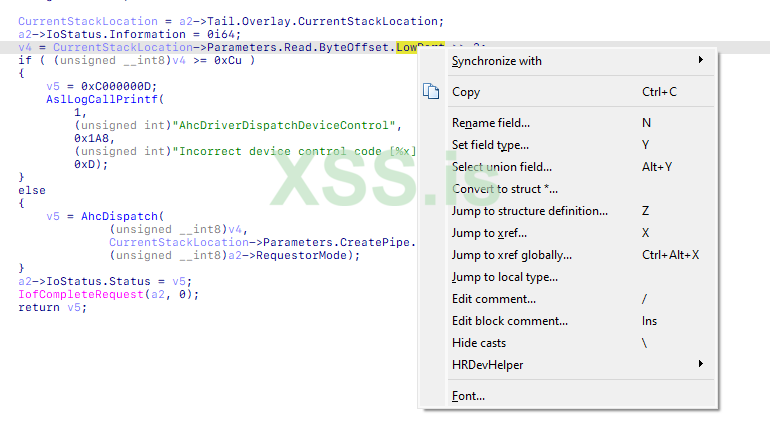Open the HRDevHelper submenu

click(x=488, y=365)
